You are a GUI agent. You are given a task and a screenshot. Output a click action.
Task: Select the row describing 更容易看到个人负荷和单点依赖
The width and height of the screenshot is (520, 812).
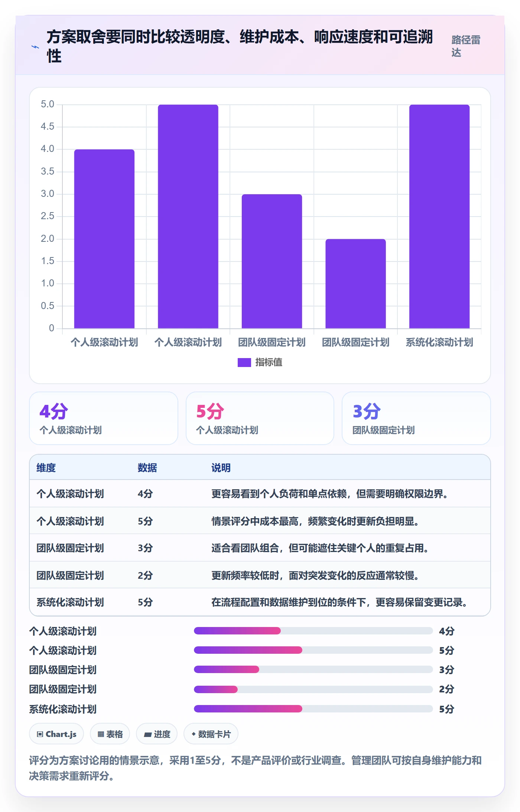point(260,494)
